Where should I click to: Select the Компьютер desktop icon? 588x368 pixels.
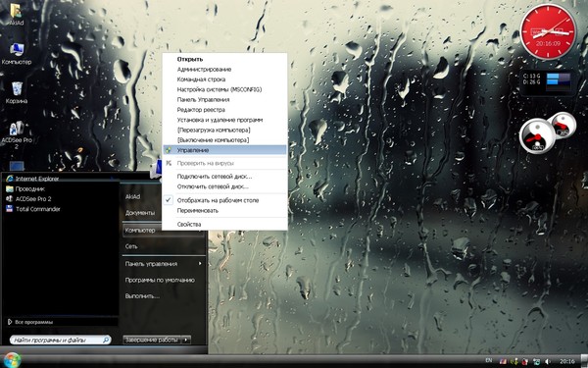coord(16,53)
